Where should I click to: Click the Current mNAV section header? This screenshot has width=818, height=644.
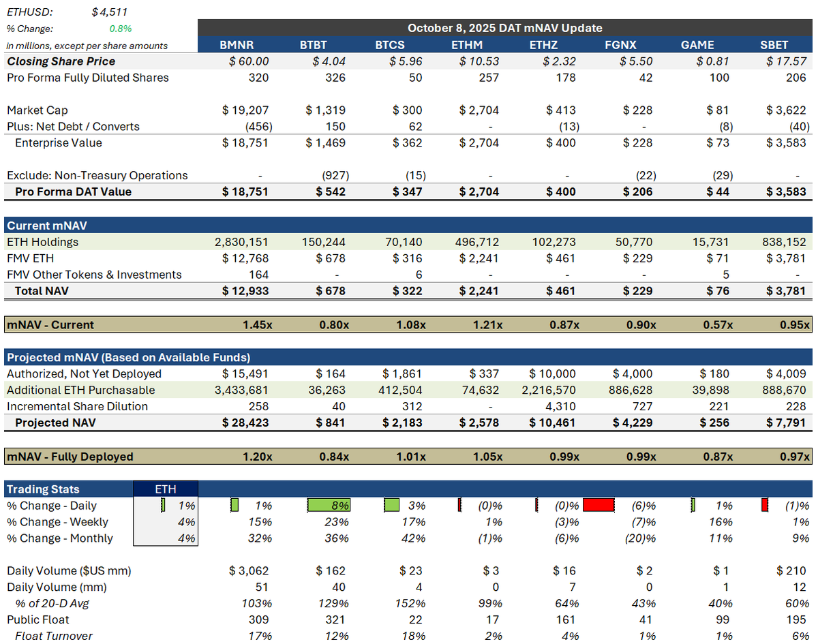click(46, 226)
